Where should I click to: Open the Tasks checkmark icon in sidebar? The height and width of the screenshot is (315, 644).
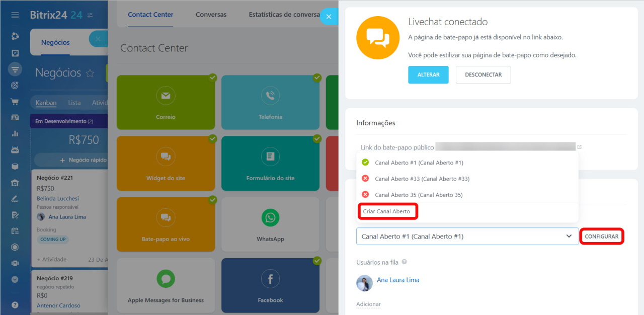[15, 53]
